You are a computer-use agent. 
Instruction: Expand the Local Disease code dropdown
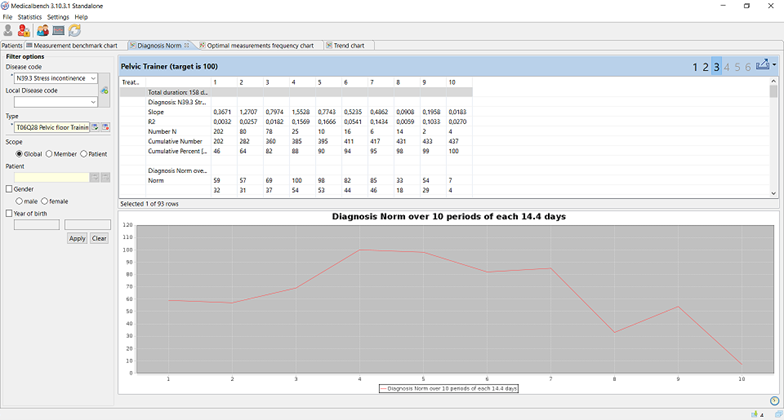[93, 102]
